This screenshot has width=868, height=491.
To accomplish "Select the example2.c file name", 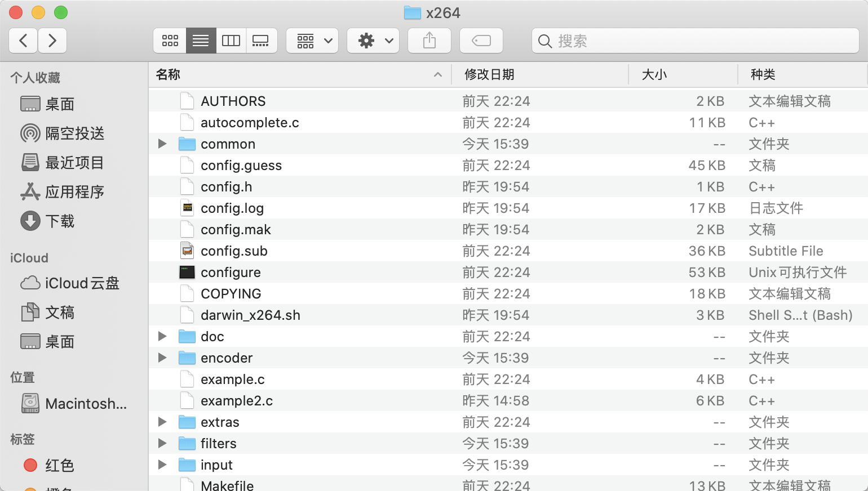I will point(237,401).
